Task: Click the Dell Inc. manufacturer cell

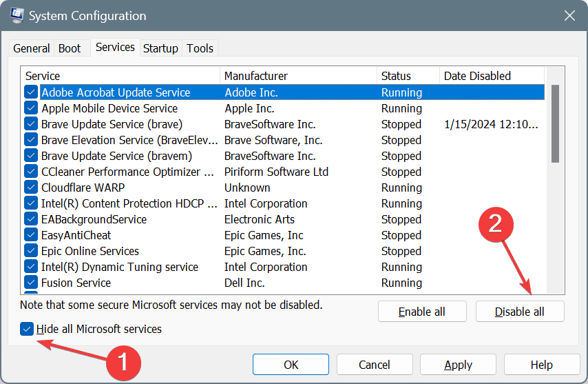Action: pyautogui.click(x=244, y=283)
